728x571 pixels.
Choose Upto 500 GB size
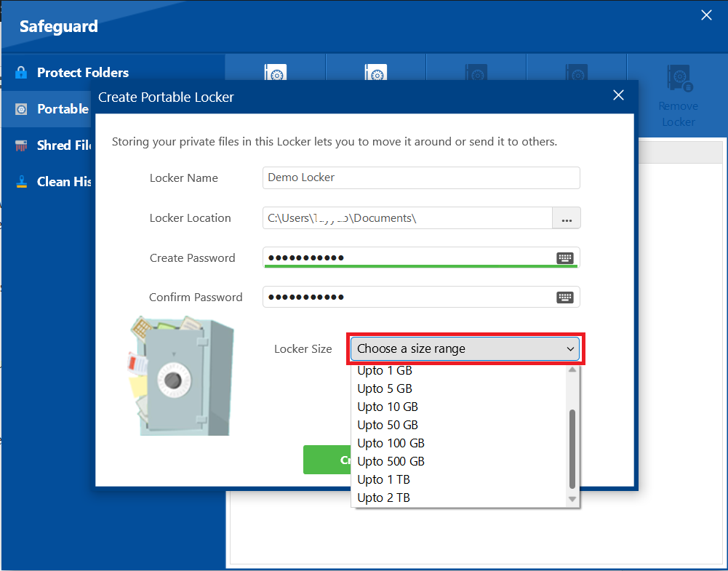tap(460, 461)
